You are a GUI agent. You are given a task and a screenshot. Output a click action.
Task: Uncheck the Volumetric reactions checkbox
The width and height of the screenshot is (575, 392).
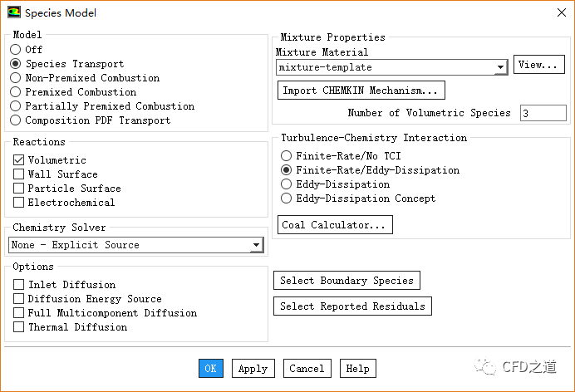tap(19, 160)
